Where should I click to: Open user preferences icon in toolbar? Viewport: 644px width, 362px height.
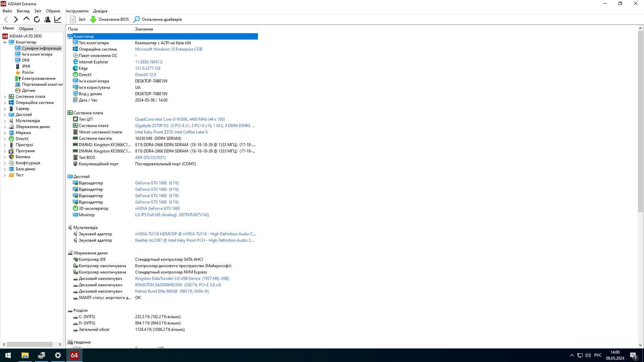[47, 19]
